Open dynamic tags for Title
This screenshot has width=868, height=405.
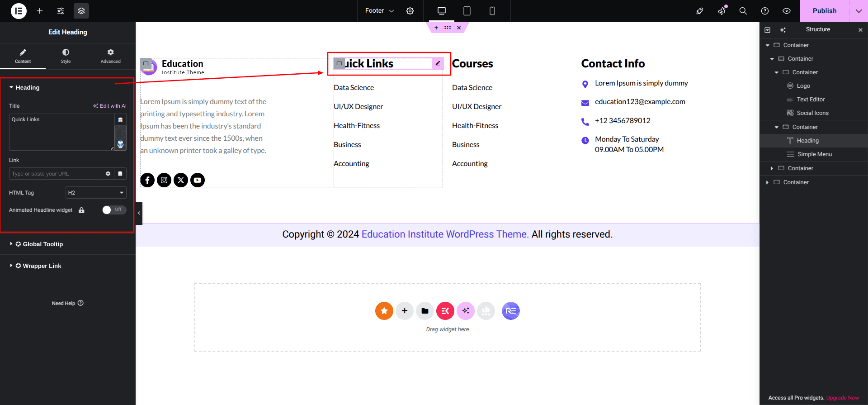coord(120,120)
